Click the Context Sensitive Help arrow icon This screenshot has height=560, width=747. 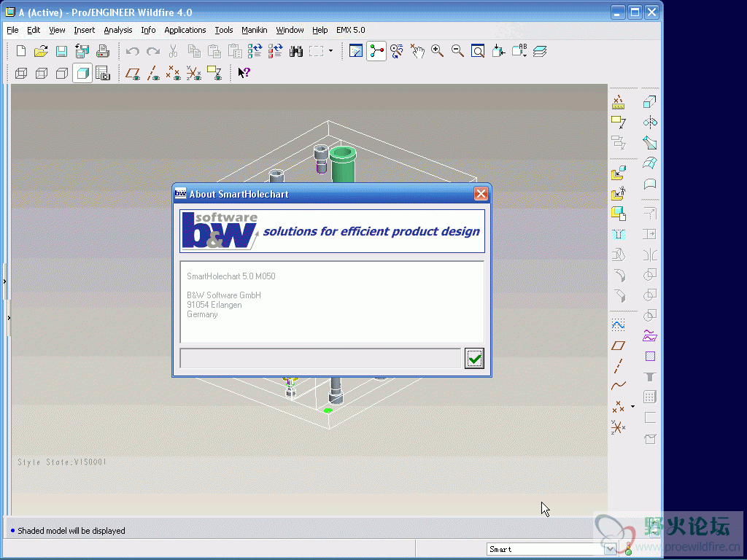pyautogui.click(x=244, y=73)
